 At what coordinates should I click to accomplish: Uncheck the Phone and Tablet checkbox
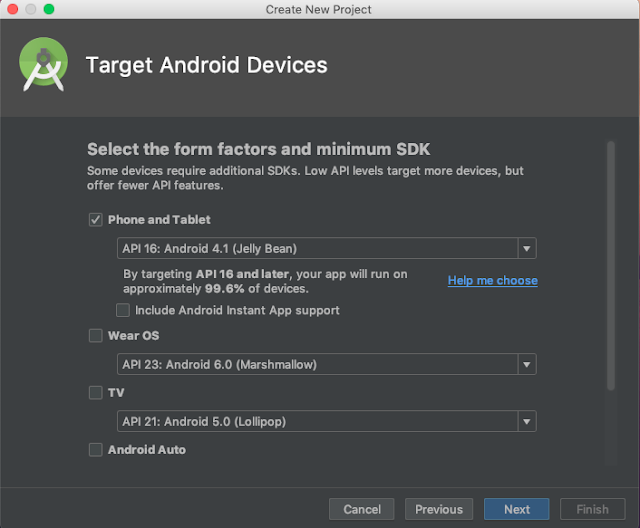96,220
